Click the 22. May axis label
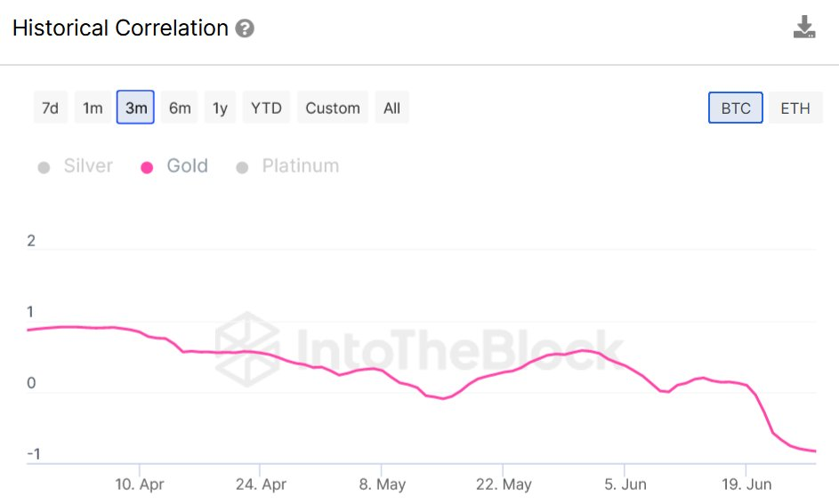The image size is (839, 504). 504,484
